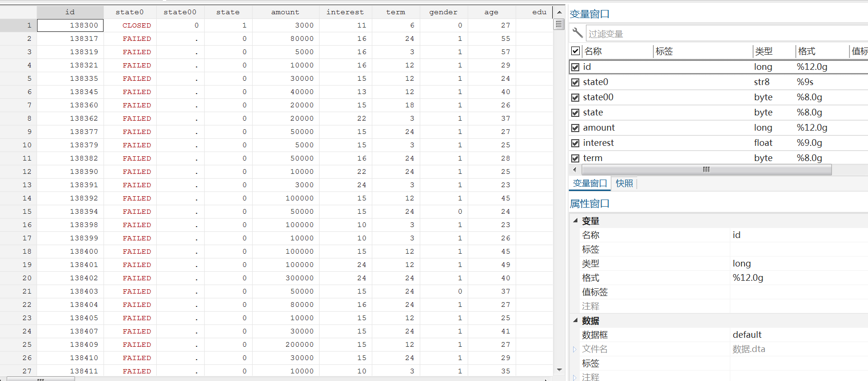The image size is (868, 381).
Task: Click the data grid scroll-up arrow
Action: click(559, 12)
